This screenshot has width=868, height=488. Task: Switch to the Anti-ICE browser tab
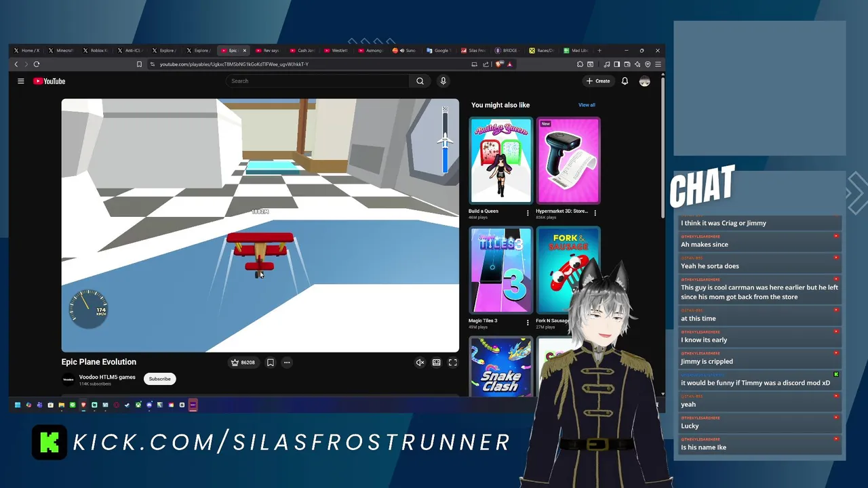click(x=130, y=50)
